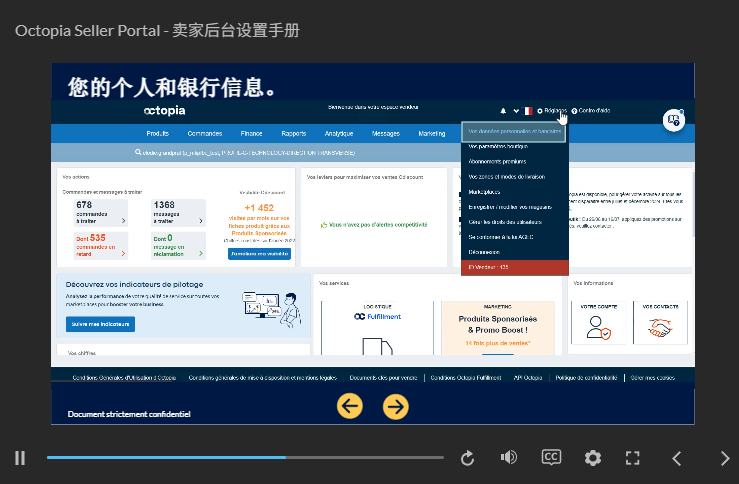The height and width of the screenshot is (484, 739).
Task: Enter fullscreen mode
Action: tap(632, 458)
